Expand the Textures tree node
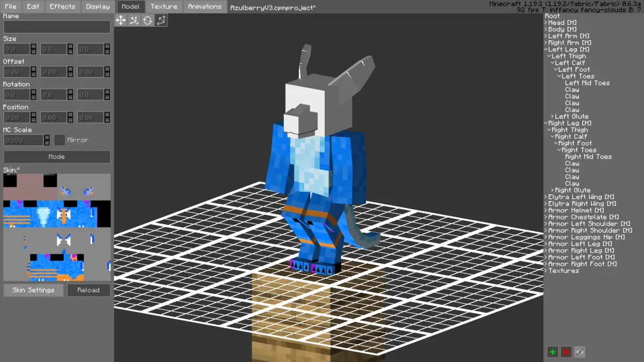This screenshot has width=644, height=362. coord(546,271)
